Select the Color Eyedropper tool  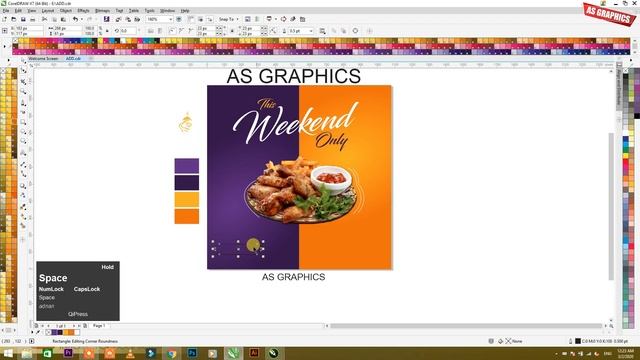23,207
